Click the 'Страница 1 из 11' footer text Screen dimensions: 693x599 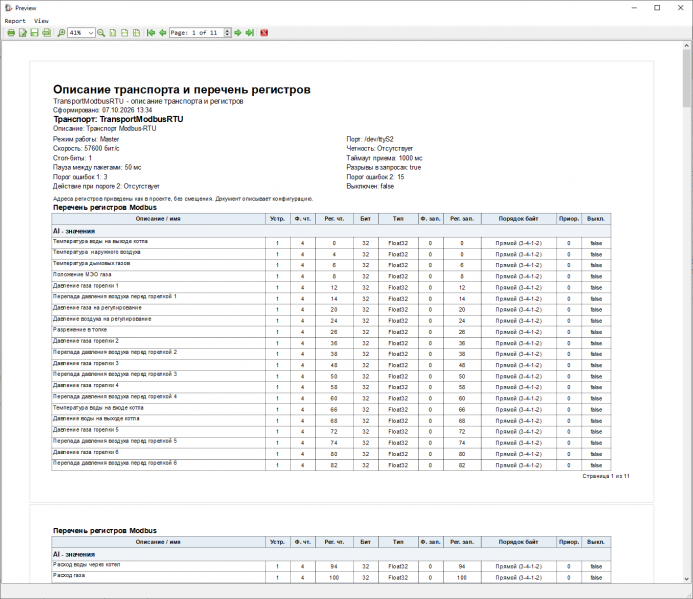point(606,476)
